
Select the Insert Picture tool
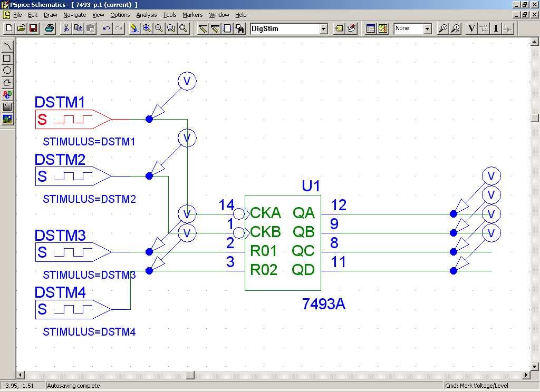[7, 119]
